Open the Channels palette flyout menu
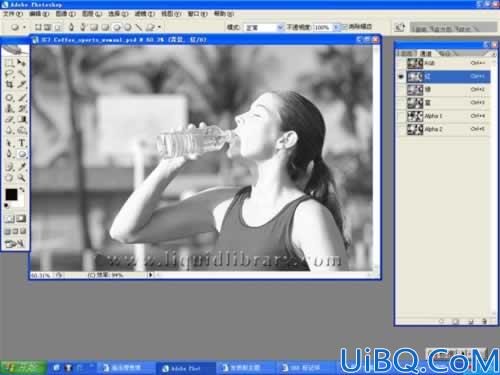 tap(494, 53)
